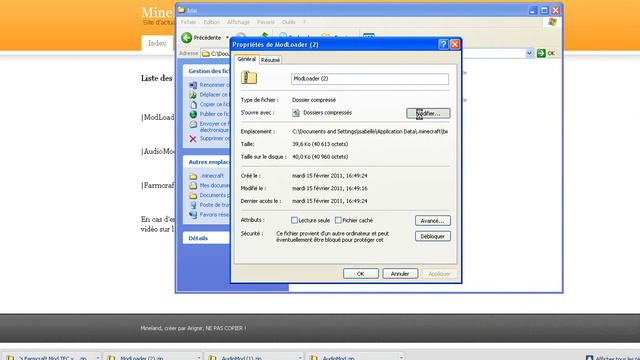Confirm with the OK button in dialog

tap(360, 274)
